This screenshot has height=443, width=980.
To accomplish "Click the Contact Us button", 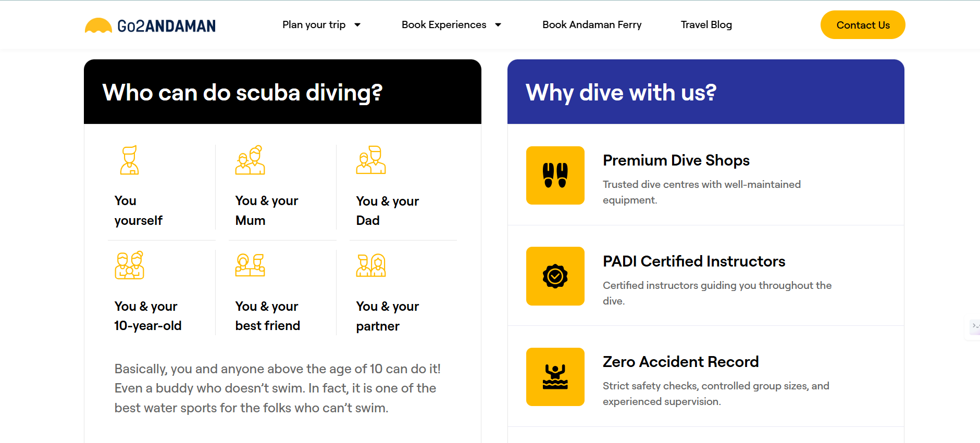I will [863, 25].
